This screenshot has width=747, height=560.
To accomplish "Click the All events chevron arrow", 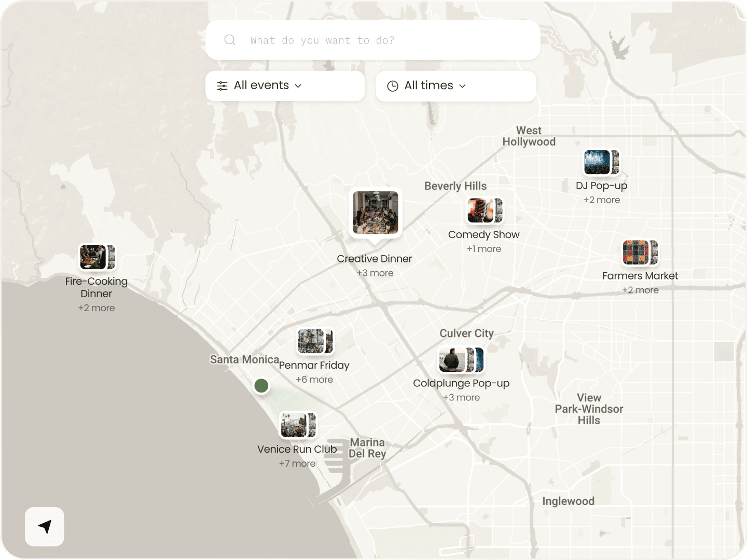I will pos(298,86).
